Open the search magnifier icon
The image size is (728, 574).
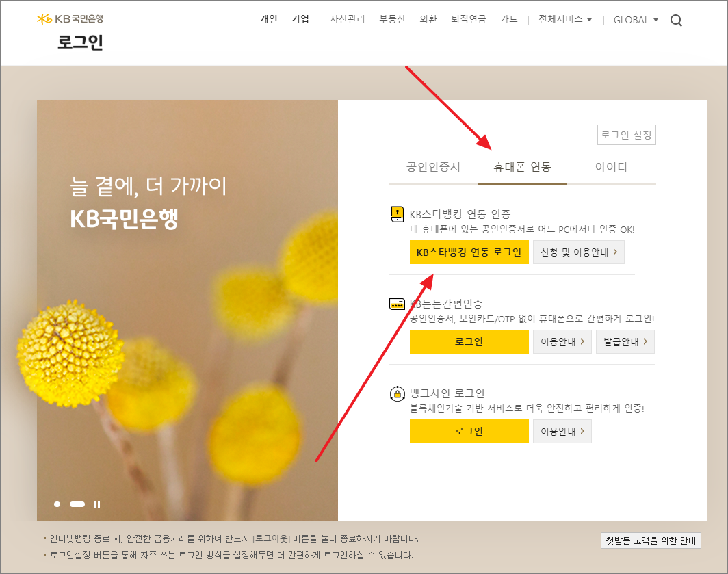(x=676, y=21)
